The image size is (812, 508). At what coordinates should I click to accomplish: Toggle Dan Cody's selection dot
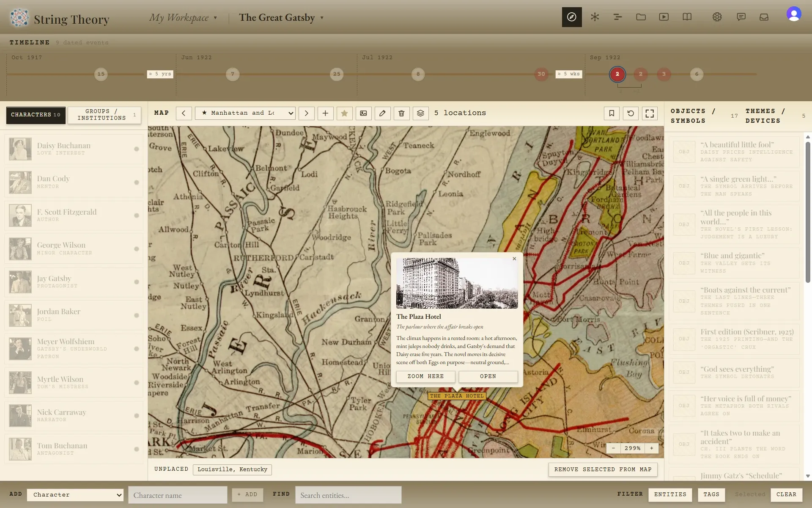point(136,182)
